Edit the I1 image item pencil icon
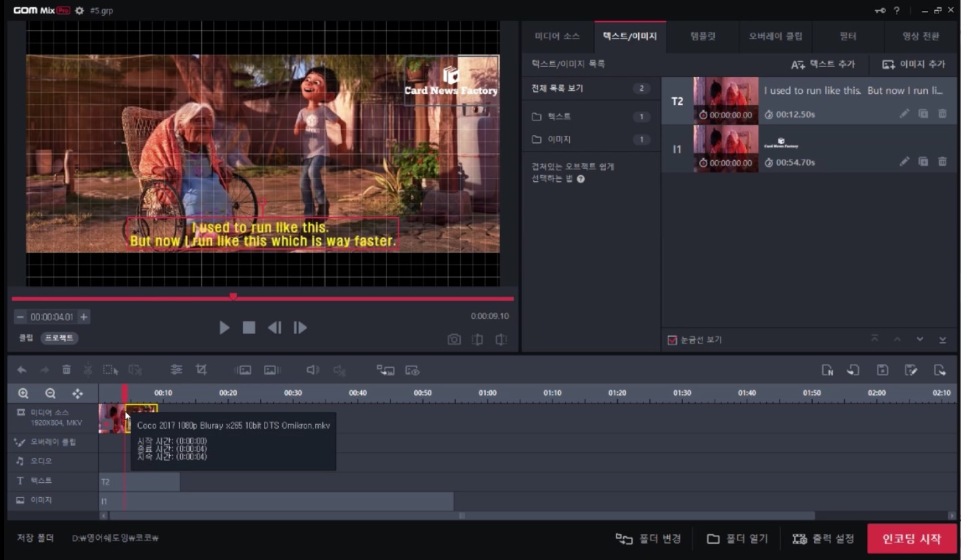Viewport: 961px width, 560px height. coord(904,162)
